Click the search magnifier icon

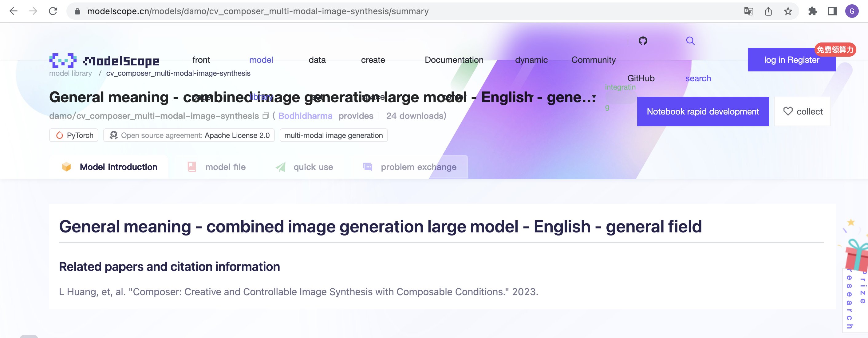point(690,40)
